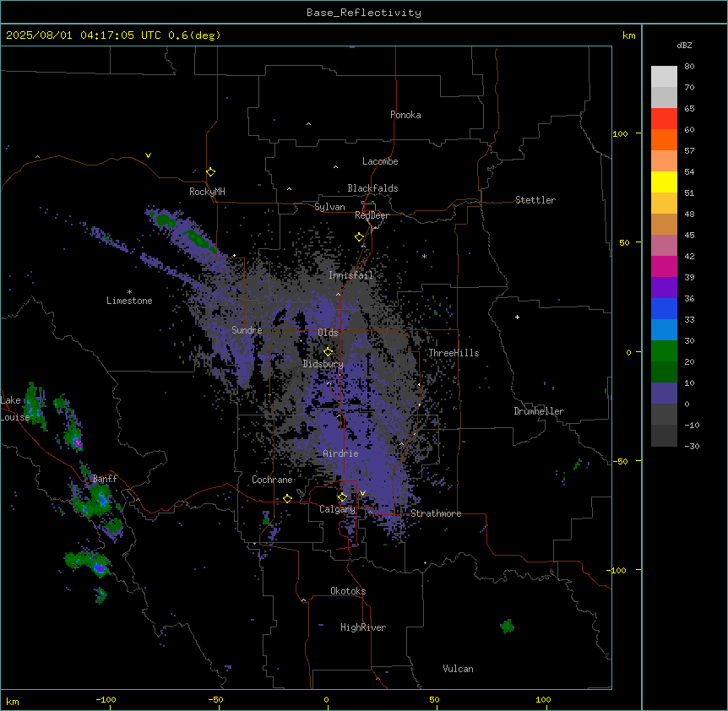
Task: Click the Innisfail town label
Action: [350, 275]
